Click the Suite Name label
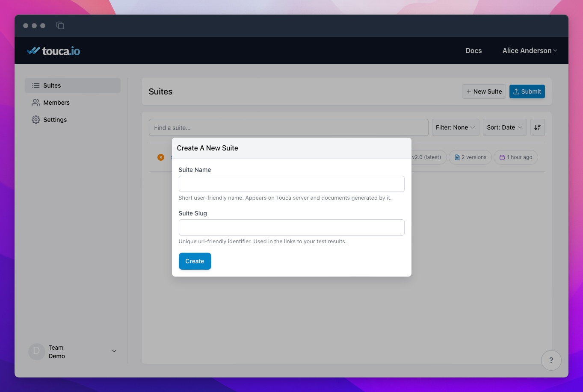The width and height of the screenshot is (583, 392). pos(195,170)
